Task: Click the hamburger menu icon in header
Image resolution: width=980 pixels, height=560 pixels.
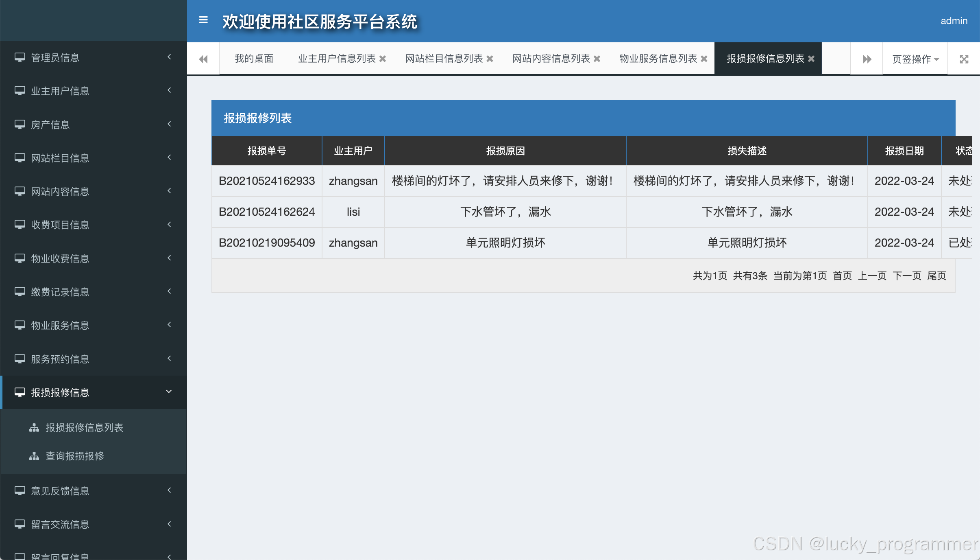Action: click(x=203, y=20)
